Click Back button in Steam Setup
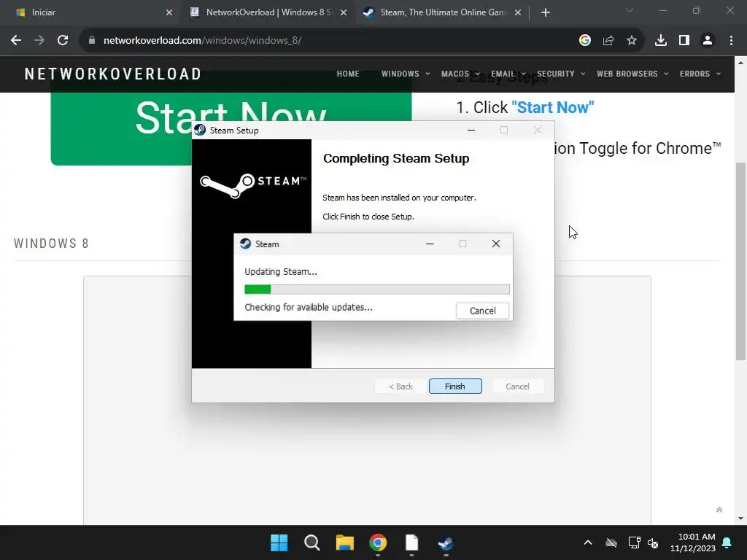Image resolution: width=747 pixels, height=560 pixels. tap(400, 386)
